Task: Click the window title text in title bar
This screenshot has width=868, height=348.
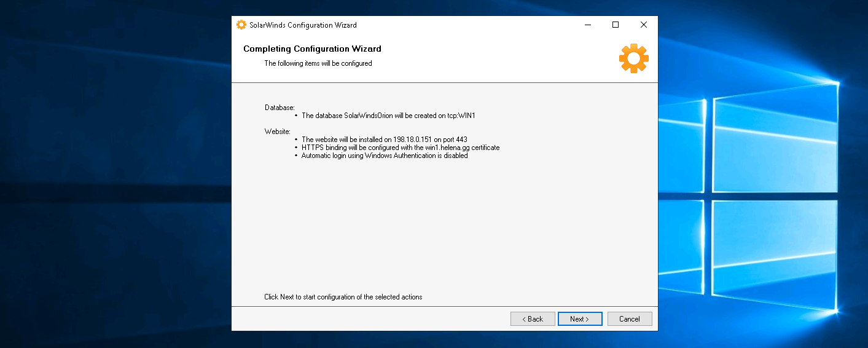Action: point(303,25)
